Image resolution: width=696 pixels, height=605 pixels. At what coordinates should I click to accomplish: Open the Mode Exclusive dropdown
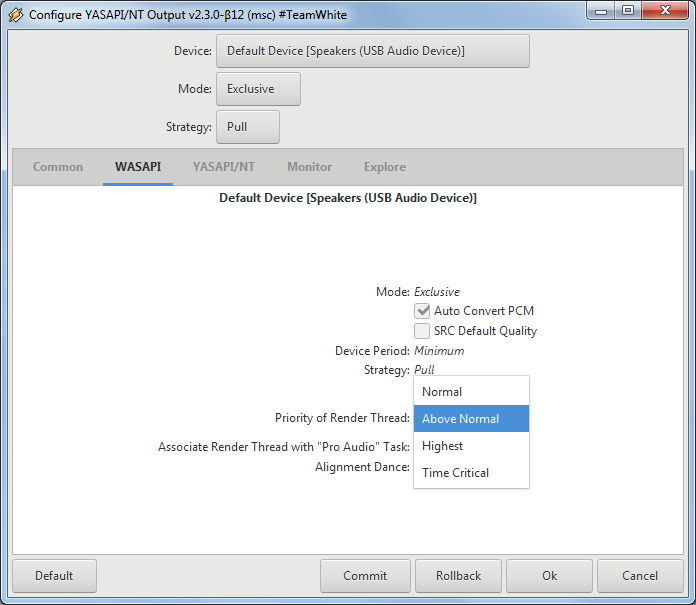257,89
